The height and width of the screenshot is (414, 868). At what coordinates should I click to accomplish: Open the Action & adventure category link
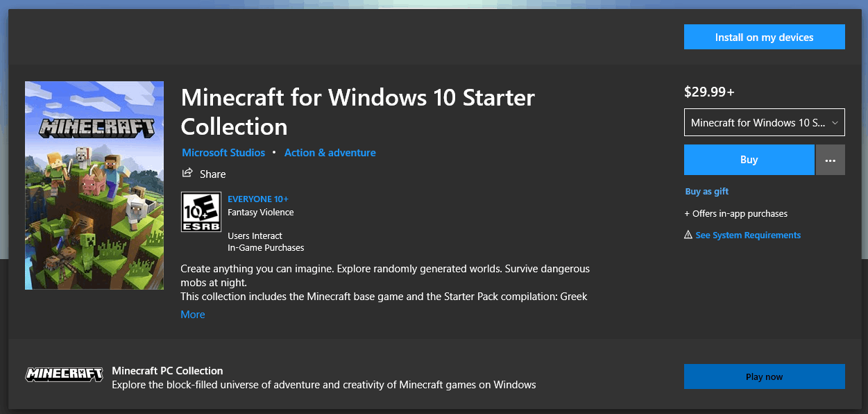(330, 152)
